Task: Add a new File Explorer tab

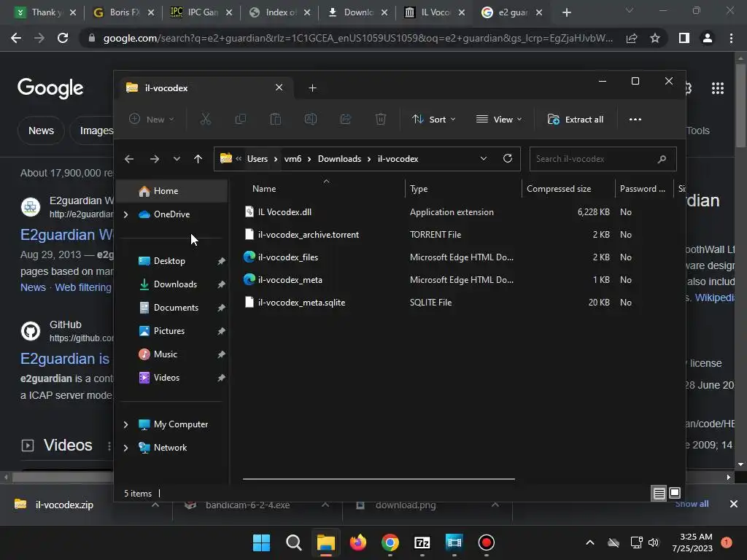Action: (312, 88)
